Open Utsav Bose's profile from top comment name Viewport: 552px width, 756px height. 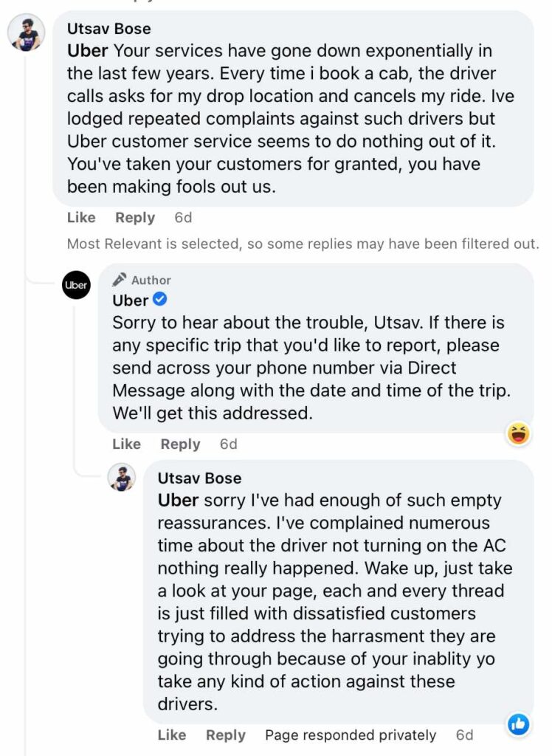click(109, 29)
